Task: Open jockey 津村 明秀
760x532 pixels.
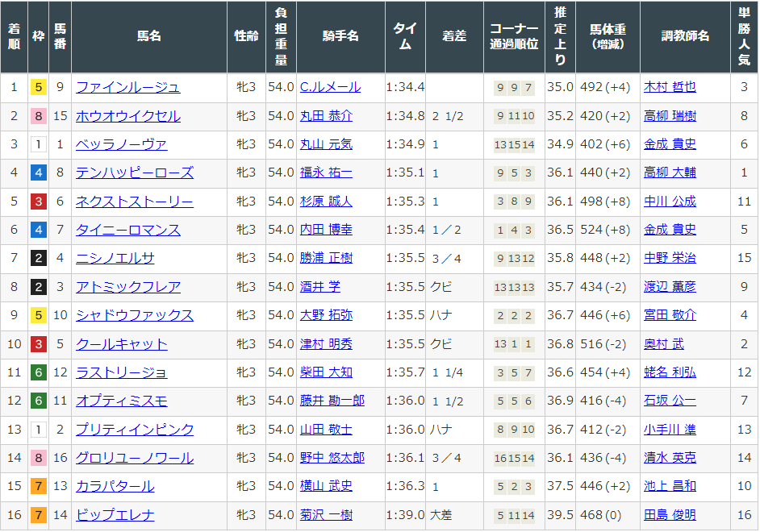Action: (x=326, y=344)
